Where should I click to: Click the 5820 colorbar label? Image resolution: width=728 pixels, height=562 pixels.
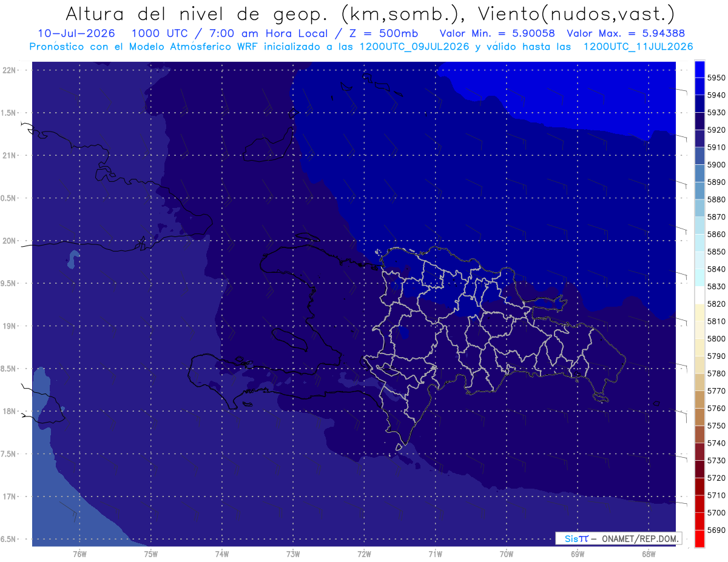click(x=716, y=304)
